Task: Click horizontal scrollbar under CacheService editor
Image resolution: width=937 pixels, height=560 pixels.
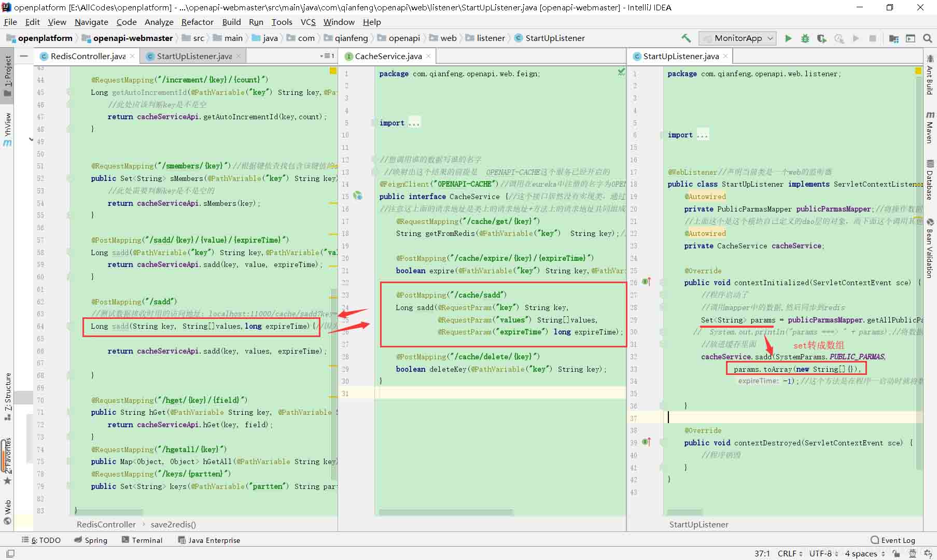Action: tap(446, 512)
